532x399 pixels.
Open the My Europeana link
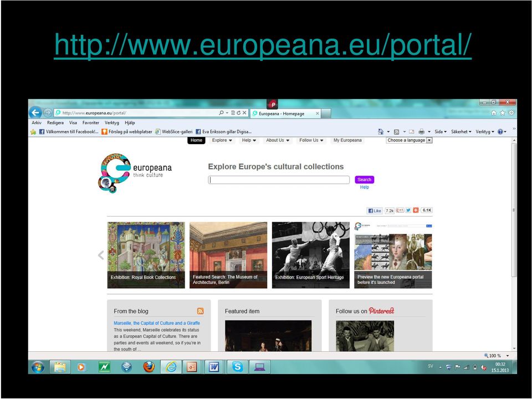[x=347, y=140]
